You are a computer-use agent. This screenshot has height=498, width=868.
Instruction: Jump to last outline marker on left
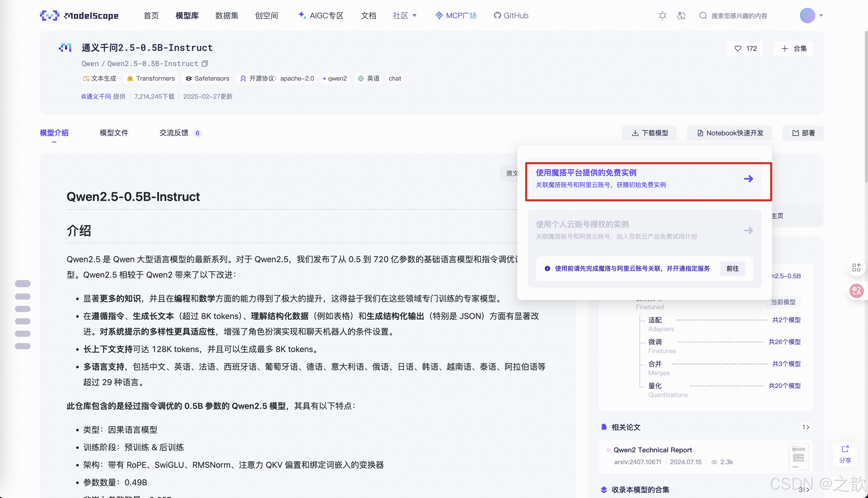click(x=22, y=346)
